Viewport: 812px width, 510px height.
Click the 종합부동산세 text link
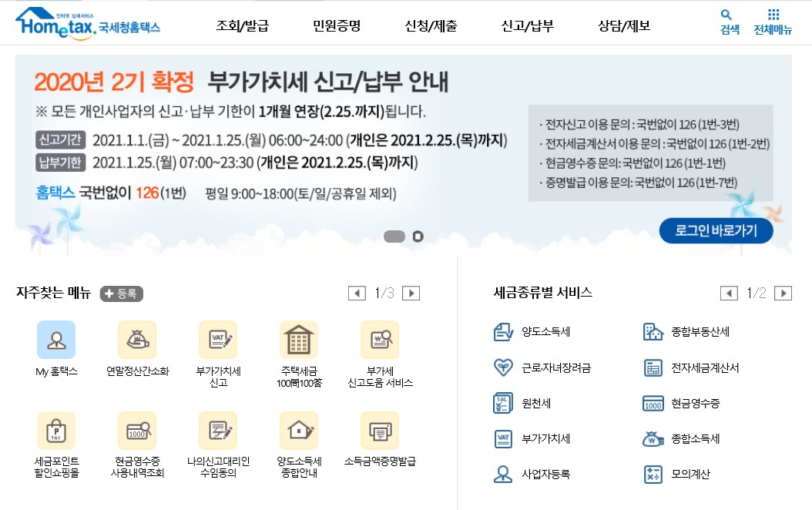tap(700, 332)
